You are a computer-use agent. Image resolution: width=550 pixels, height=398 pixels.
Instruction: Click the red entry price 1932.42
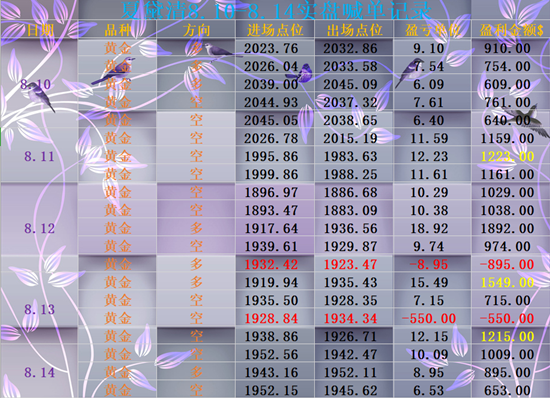[x=271, y=264]
